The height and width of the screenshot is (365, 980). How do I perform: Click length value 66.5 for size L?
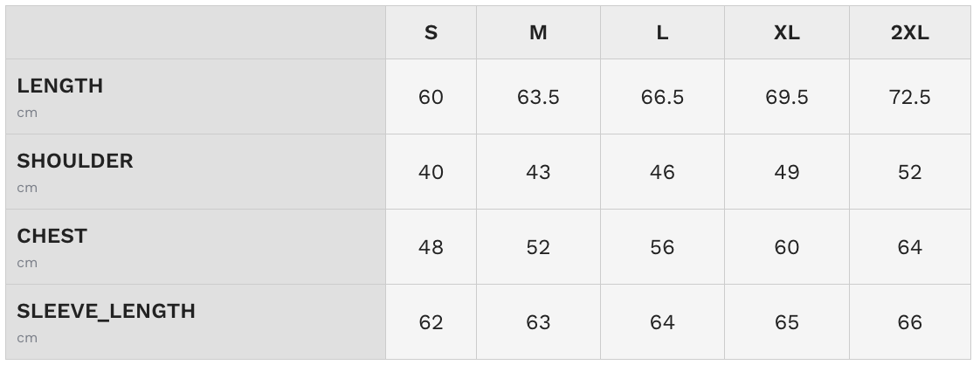[662, 97]
